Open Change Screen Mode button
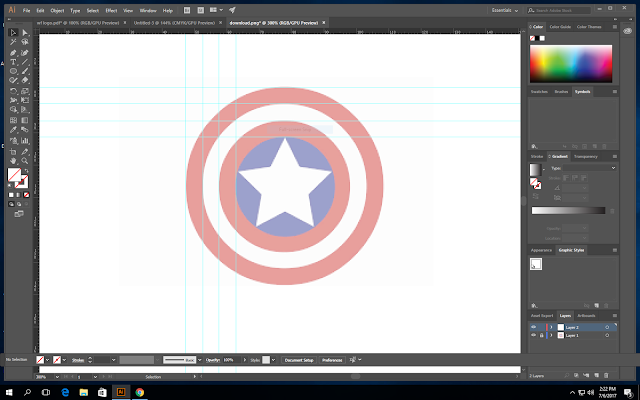640x400 pixels. pos(19,213)
